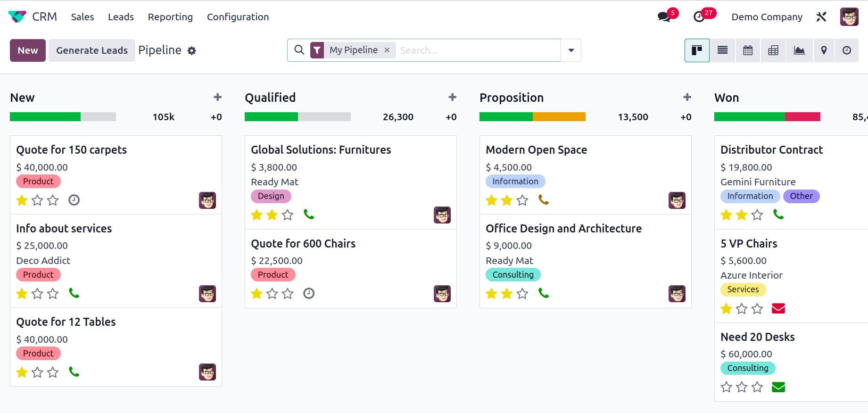
Task: Click the orange segment of Proposition progress bar
Action: 559,117
